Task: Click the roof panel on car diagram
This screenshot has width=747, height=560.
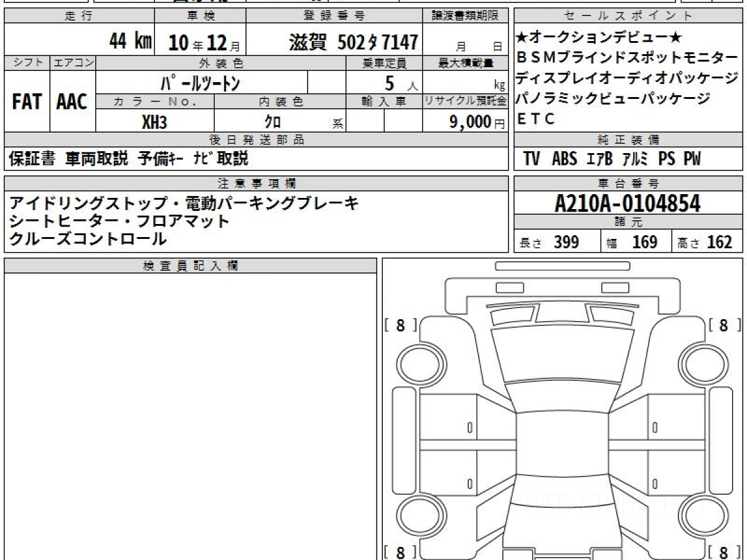Action: [x=562, y=444]
